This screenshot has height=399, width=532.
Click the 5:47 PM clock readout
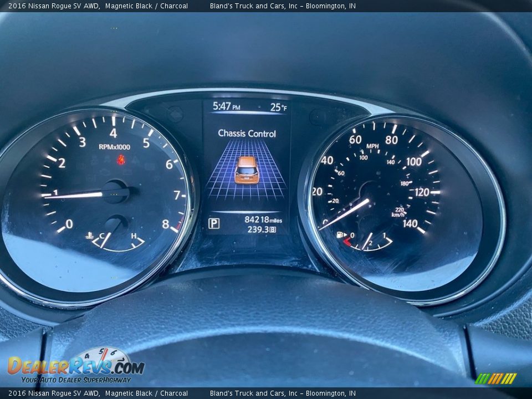tap(226, 106)
